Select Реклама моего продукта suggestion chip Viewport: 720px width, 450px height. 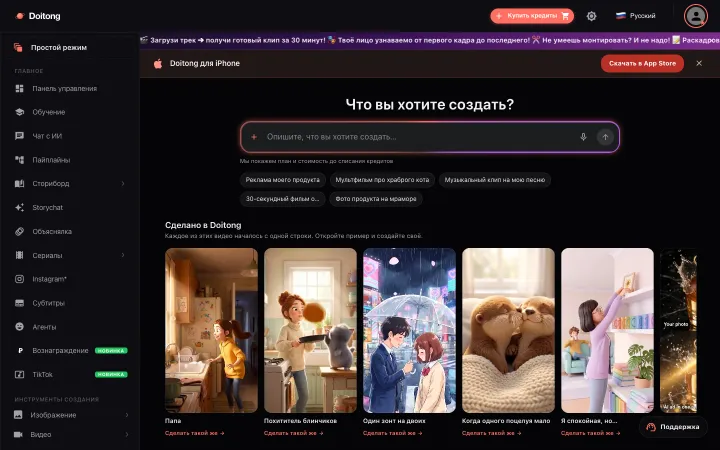282,180
